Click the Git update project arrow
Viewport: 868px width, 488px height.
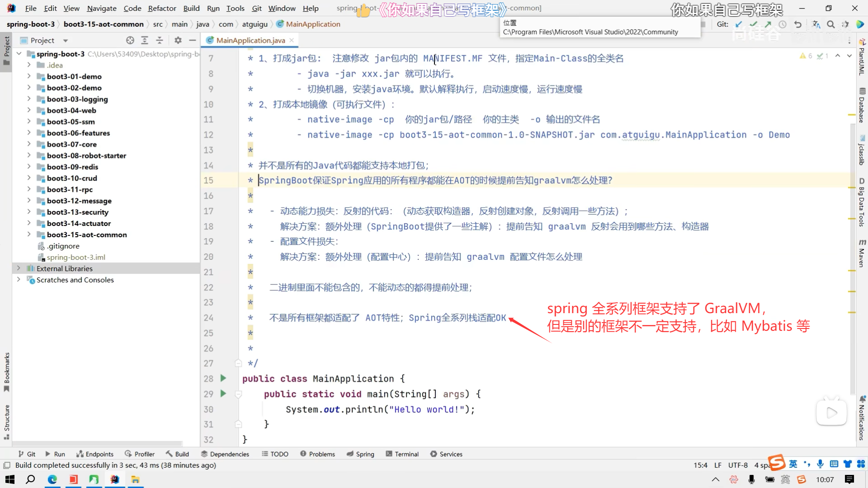point(739,24)
